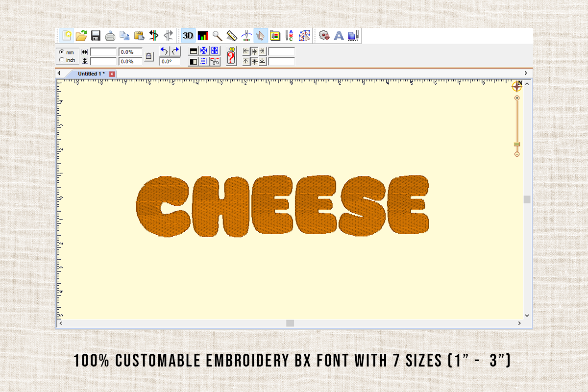Enable the 3D view mode
This screenshot has height=392, width=588.
[x=188, y=35]
